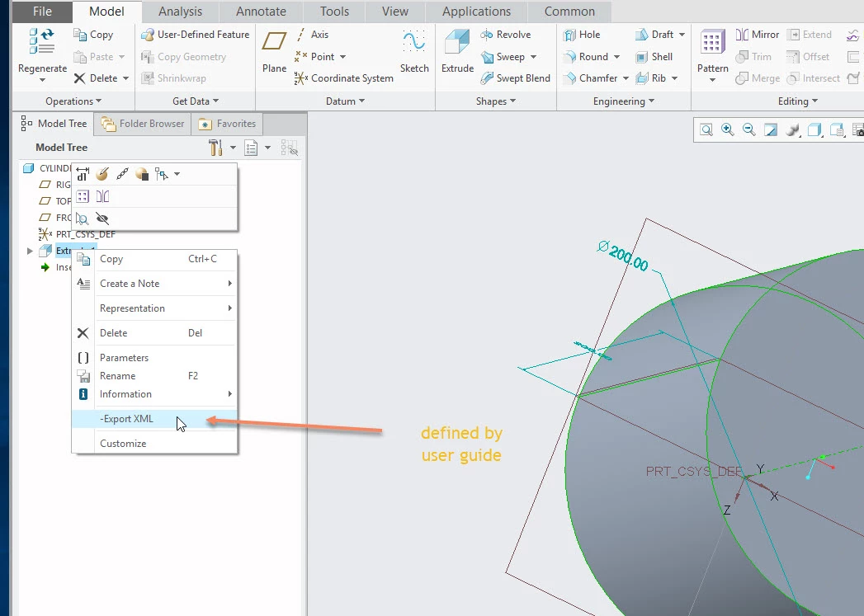Viewport: 864px width, 616px height.
Task: Open the Sketch tool
Action: [x=413, y=52]
